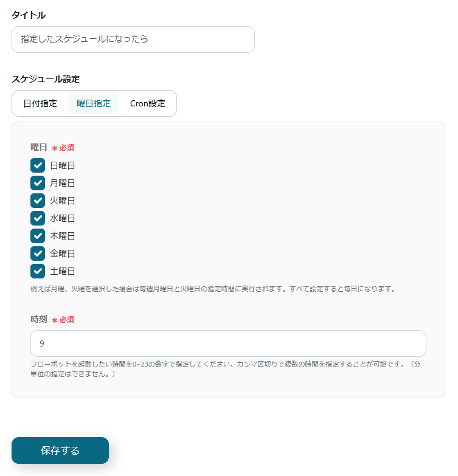The width and height of the screenshot is (458, 476).
Task: Select the 曜日指定 tab
Action: (94, 103)
